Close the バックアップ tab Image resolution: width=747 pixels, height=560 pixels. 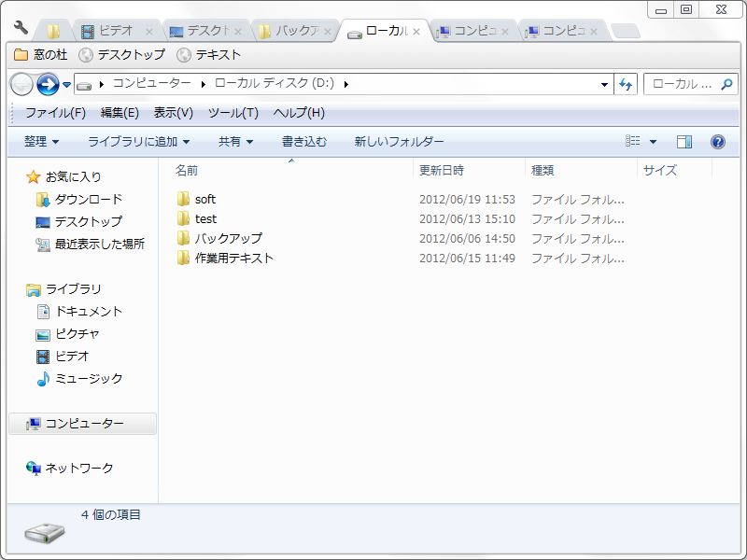pyautogui.click(x=328, y=32)
